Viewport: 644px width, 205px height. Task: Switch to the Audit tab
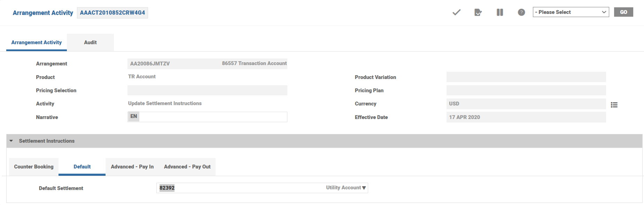pos(90,42)
